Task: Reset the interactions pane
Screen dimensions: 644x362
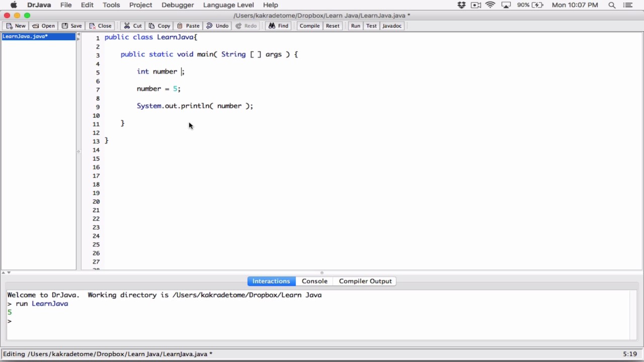Action: tap(333, 26)
